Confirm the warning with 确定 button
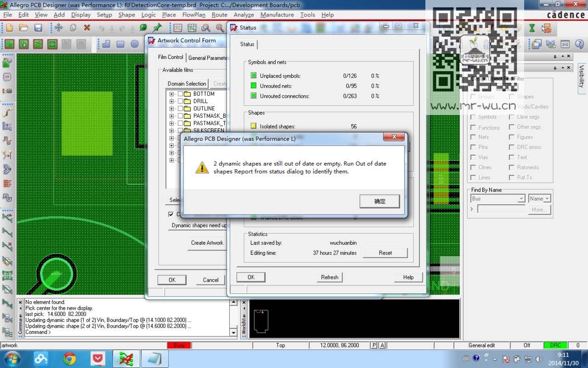The height and width of the screenshot is (368, 588). [x=379, y=201]
